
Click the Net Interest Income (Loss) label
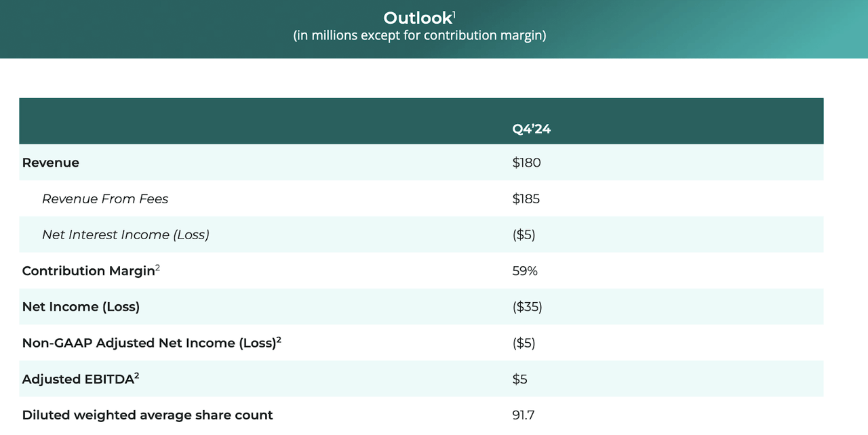[125, 234]
